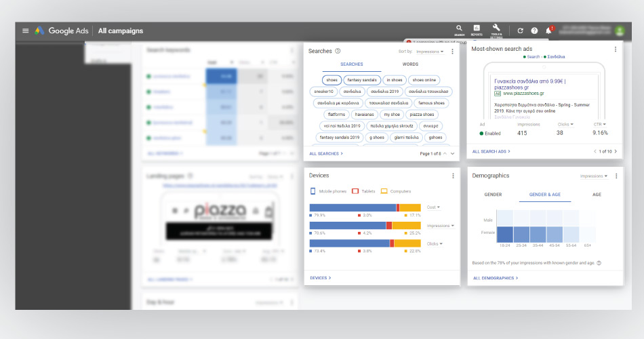Open the Demographics card three-dot menu
The height and width of the screenshot is (339, 644).
pyautogui.click(x=616, y=176)
